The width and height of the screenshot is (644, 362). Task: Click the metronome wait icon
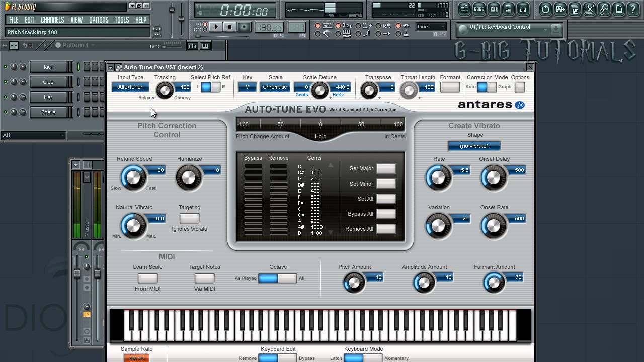coord(347,34)
